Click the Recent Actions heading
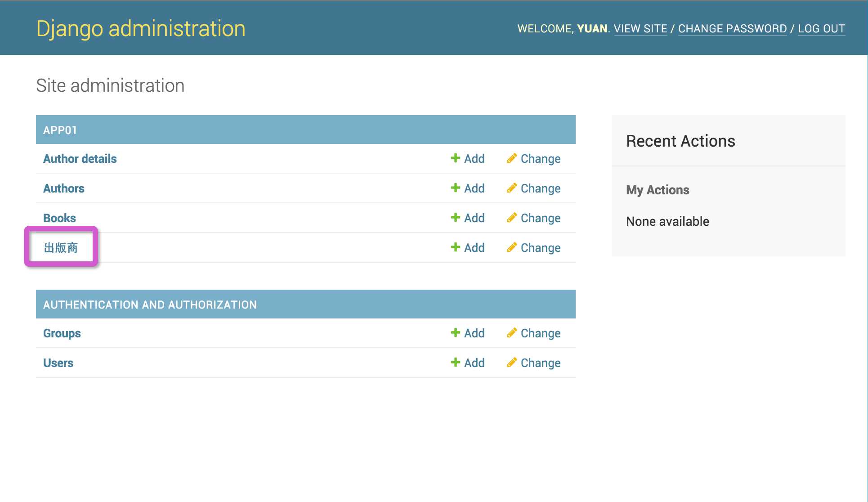Viewport: 868px width, 502px height. (680, 141)
